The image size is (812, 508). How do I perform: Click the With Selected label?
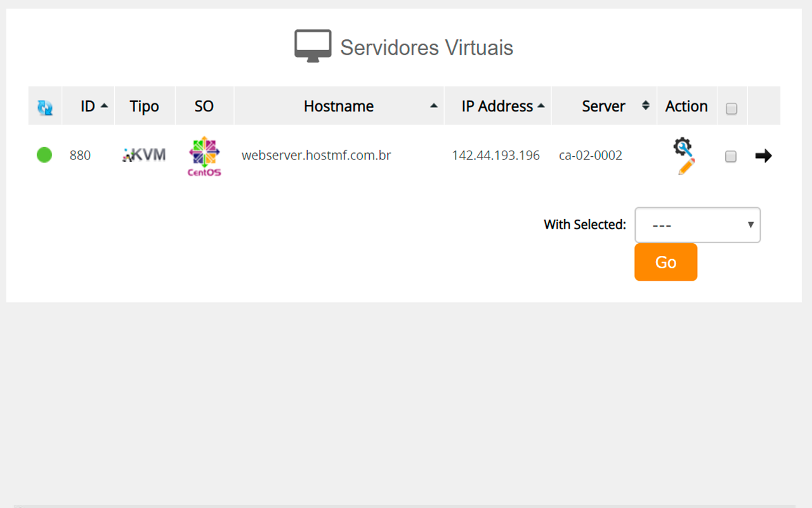(x=585, y=224)
